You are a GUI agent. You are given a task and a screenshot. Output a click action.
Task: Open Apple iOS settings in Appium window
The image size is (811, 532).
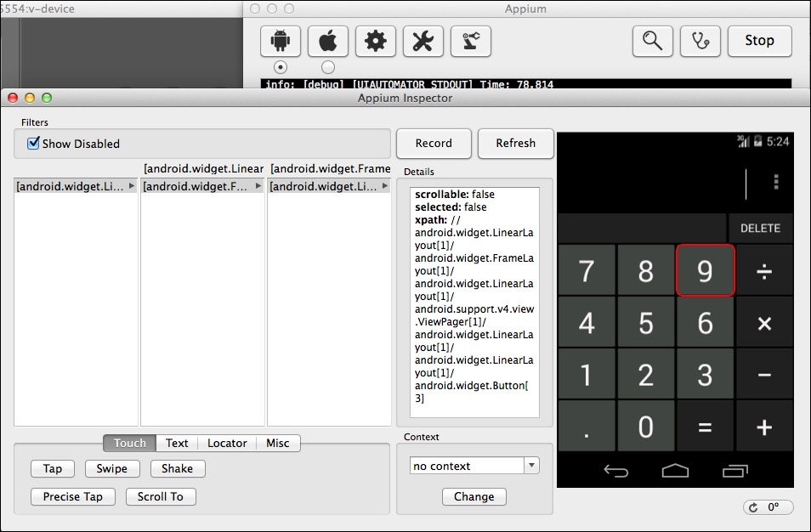tap(328, 41)
